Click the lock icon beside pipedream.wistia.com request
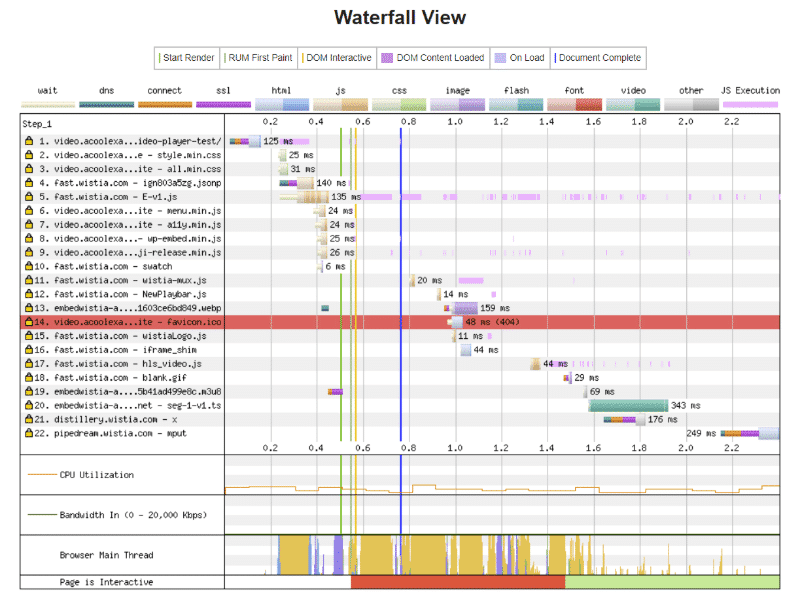800x599 pixels. (29, 433)
